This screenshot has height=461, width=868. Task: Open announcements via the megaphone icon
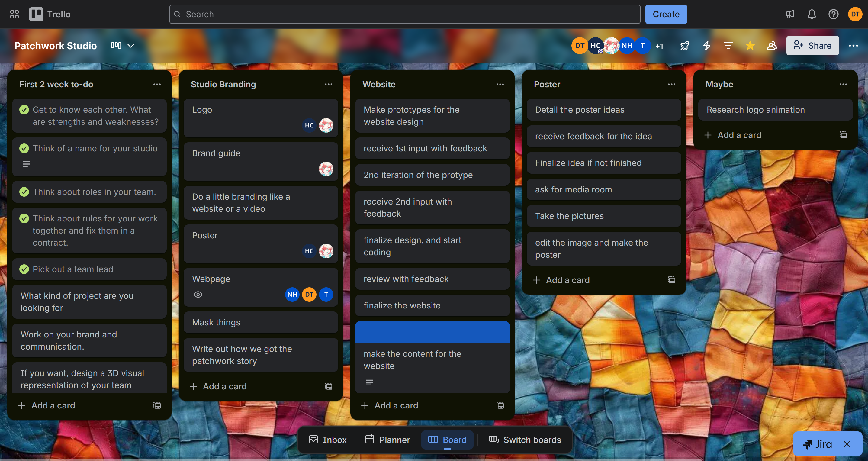pos(789,14)
